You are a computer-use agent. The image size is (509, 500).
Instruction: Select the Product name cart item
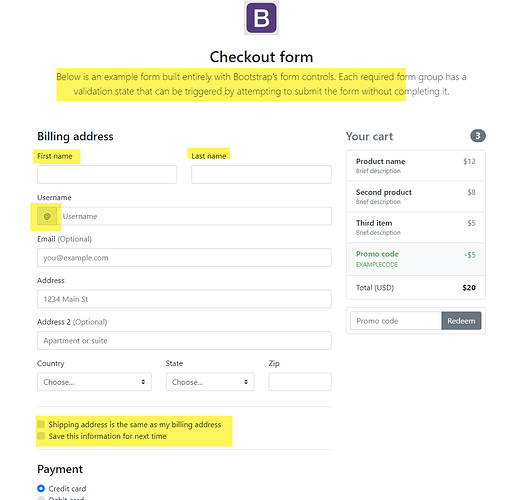tap(416, 166)
